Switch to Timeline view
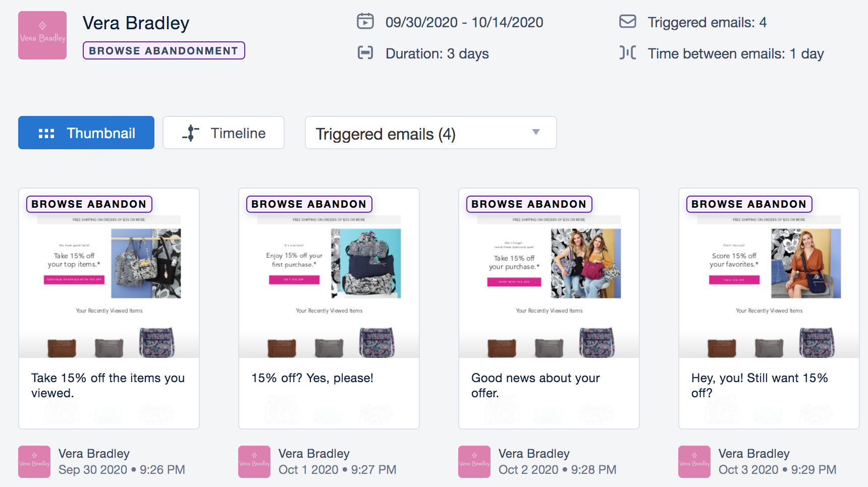868x487 pixels. (x=224, y=133)
